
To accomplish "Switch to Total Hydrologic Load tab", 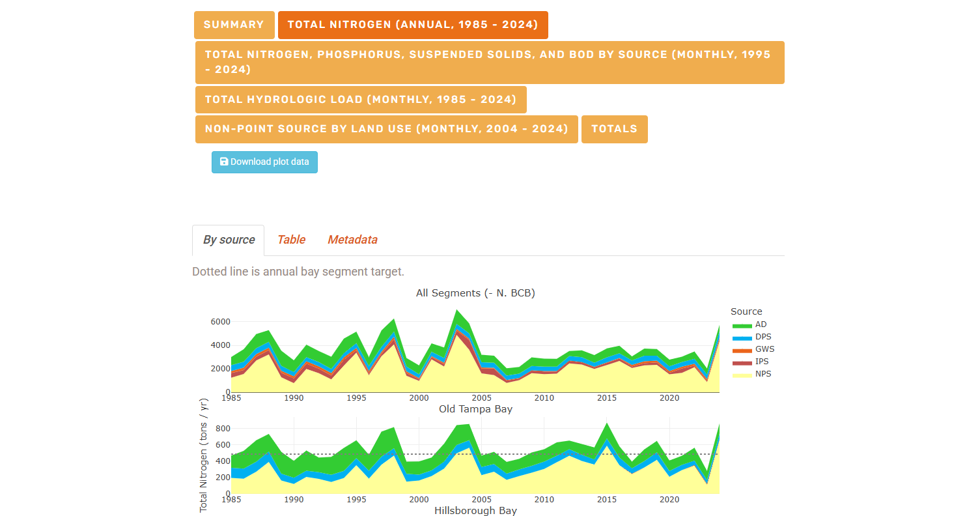I will pos(360,100).
